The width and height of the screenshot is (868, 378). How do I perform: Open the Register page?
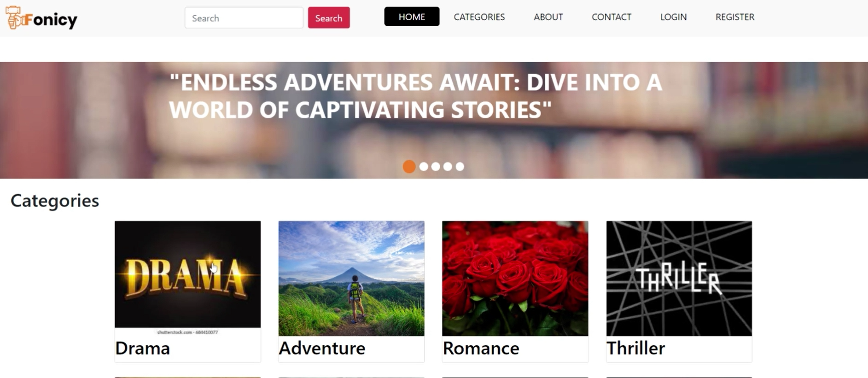(734, 17)
